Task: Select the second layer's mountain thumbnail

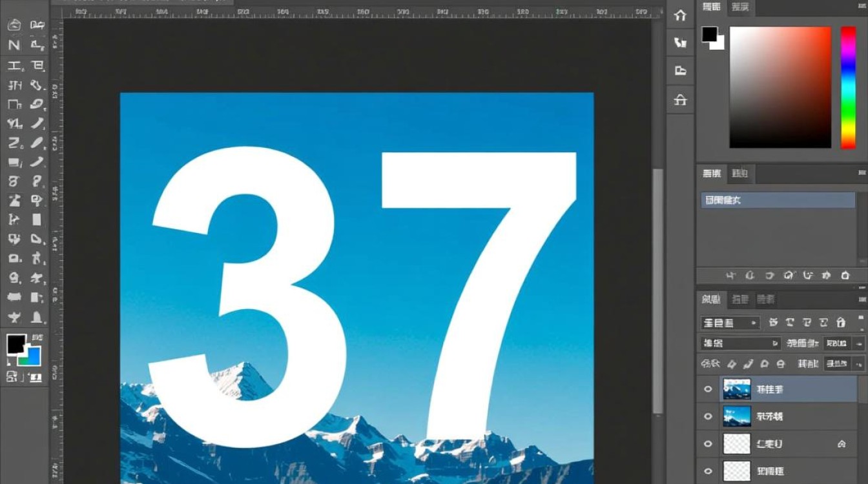Action: (737, 417)
